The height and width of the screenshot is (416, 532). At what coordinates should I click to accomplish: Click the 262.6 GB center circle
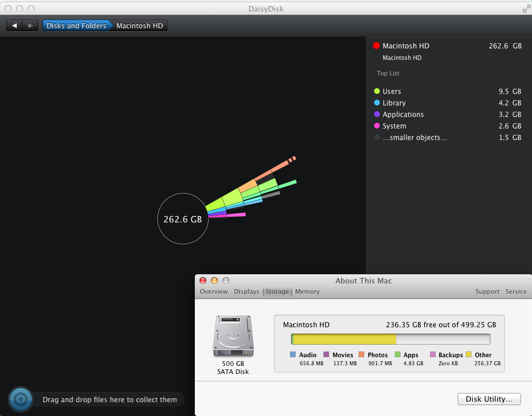point(183,219)
